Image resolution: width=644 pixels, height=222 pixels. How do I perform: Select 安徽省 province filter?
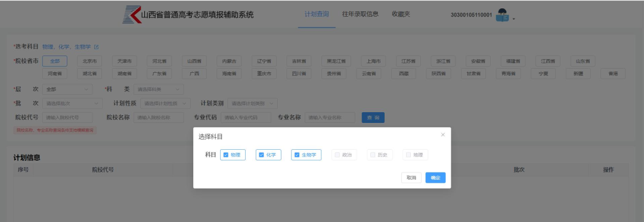[478, 61]
